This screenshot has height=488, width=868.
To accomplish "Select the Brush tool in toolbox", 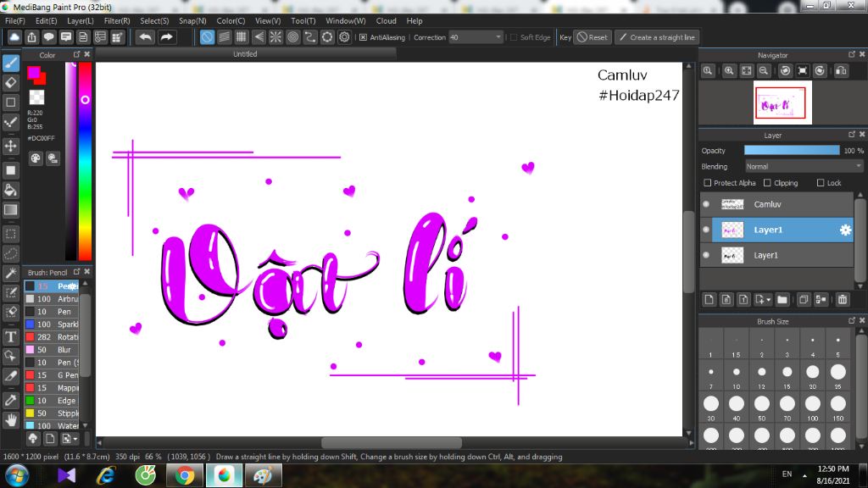I will [x=11, y=63].
